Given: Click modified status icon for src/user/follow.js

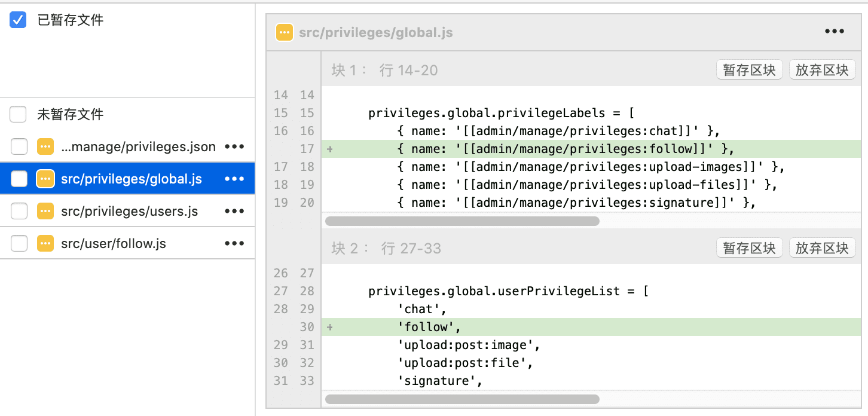Looking at the screenshot, I should [x=45, y=243].
